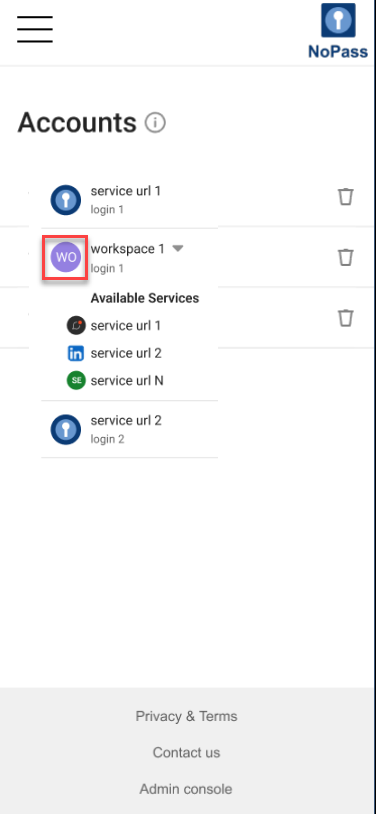Click the third trash icon in the list

[346, 318]
